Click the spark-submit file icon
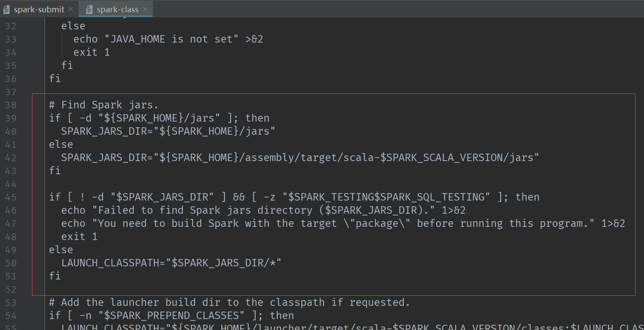Image resolution: width=644 pixels, height=330 pixels. [x=7, y=9]
